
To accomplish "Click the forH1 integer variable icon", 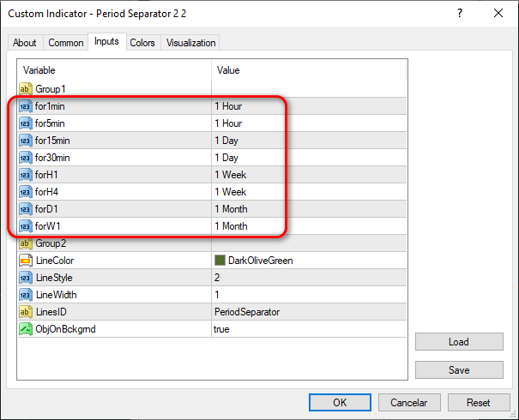I will coord(25,174).
